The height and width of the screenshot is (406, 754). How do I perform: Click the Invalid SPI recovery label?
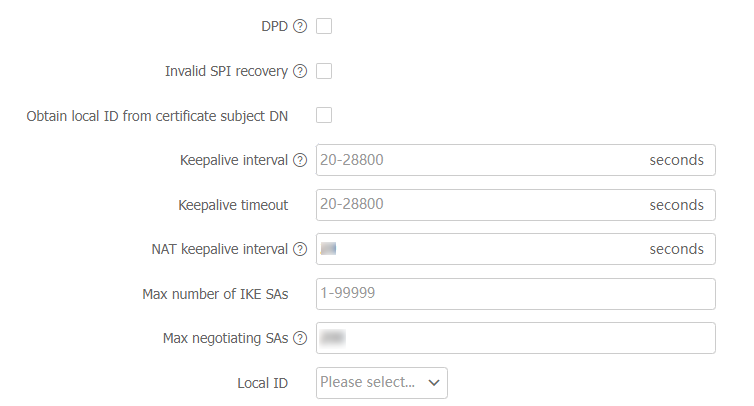[x=226, y=72]
